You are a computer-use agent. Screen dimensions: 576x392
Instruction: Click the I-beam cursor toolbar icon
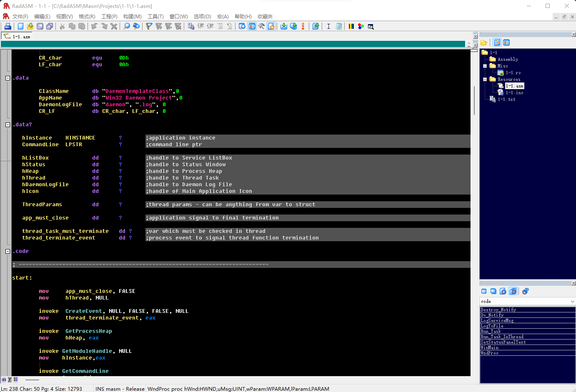click(x=328, y=26)
